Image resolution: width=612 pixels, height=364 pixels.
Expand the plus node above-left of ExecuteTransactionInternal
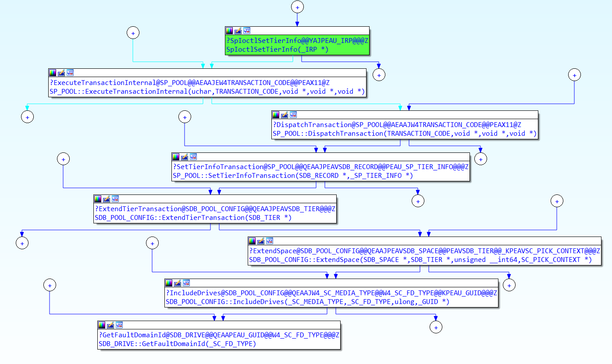[132, 32]
